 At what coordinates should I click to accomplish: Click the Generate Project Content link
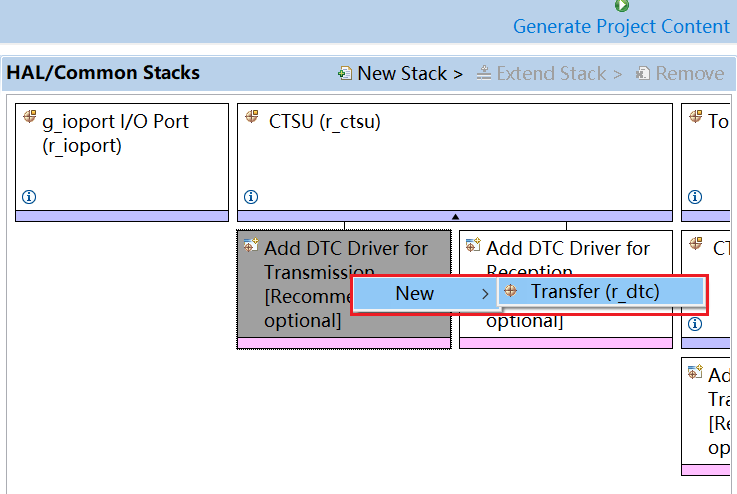(621, 27)
